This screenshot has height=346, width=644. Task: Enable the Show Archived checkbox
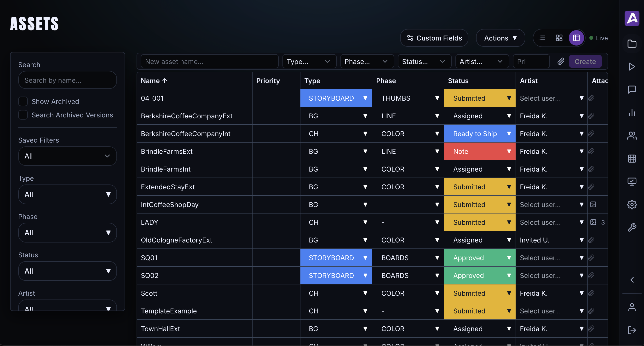pos(23,102)
